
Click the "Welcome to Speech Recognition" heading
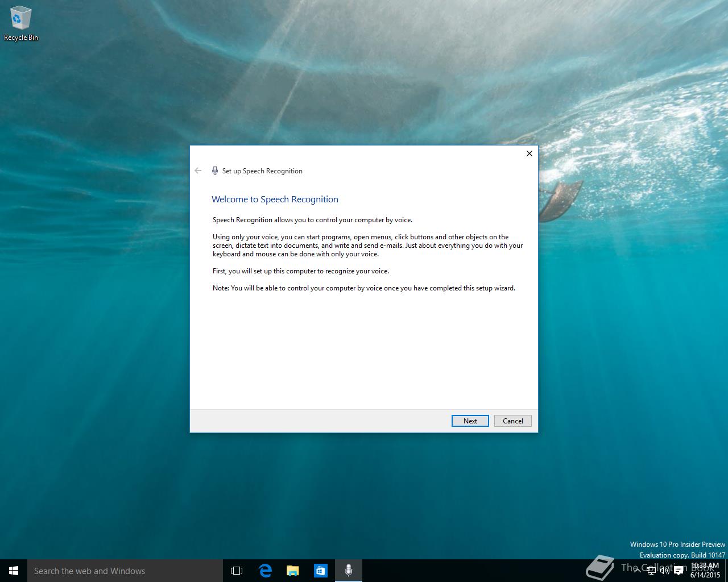275,199
